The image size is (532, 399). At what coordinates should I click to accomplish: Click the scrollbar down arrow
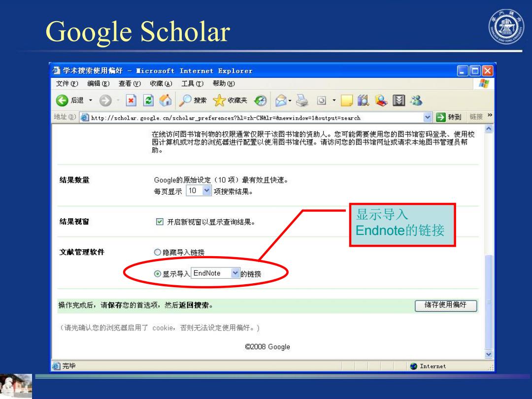489,354
